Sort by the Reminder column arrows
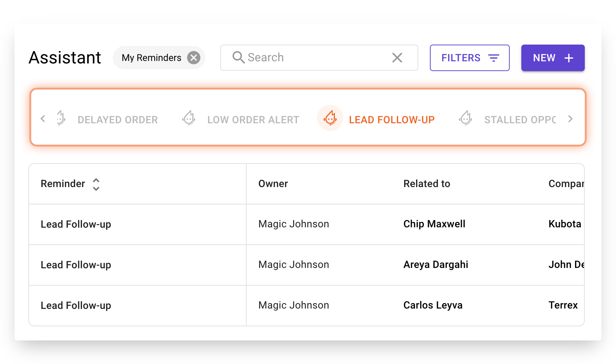 tap(96, 184)
